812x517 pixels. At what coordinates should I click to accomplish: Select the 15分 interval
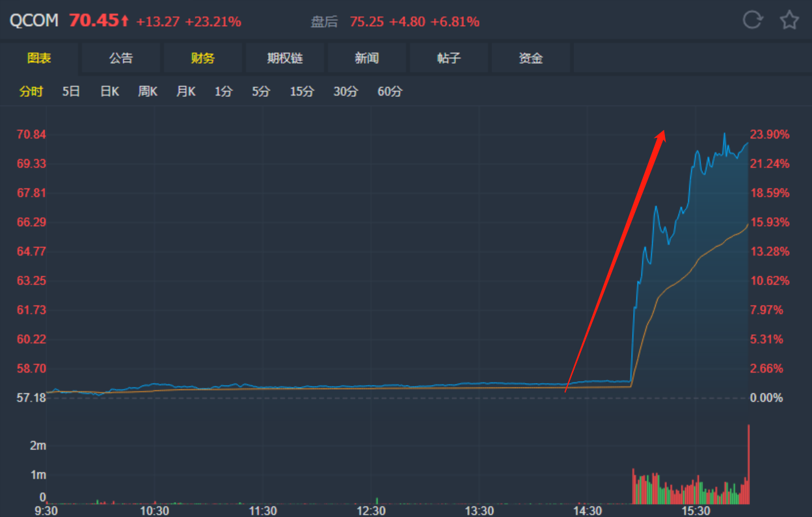[x=302, y=92]
